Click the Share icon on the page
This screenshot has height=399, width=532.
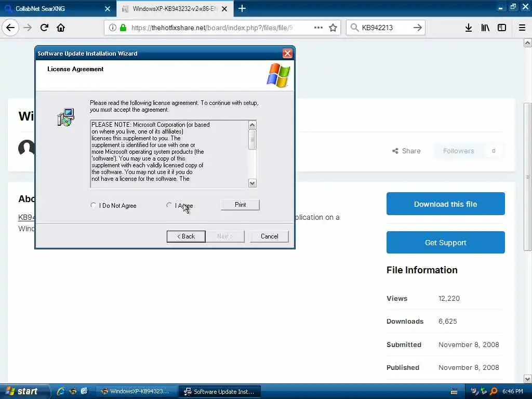pyautogui.click(x=395, y=151)
